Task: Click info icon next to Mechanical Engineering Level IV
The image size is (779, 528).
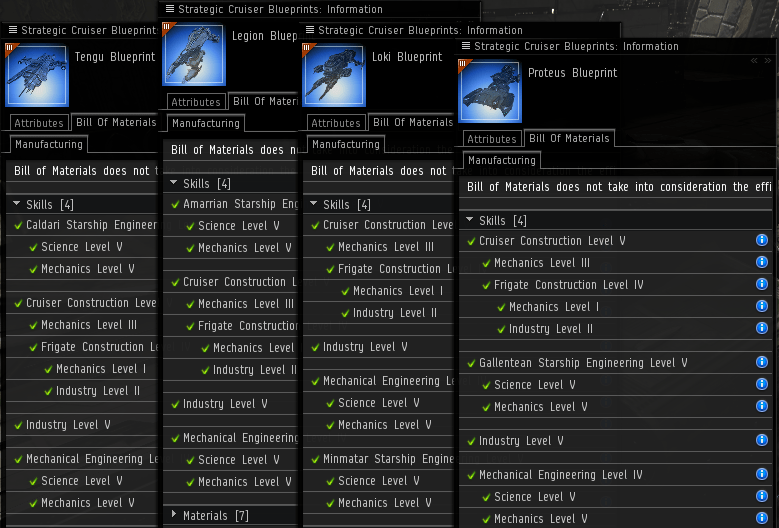Action: 761,474
